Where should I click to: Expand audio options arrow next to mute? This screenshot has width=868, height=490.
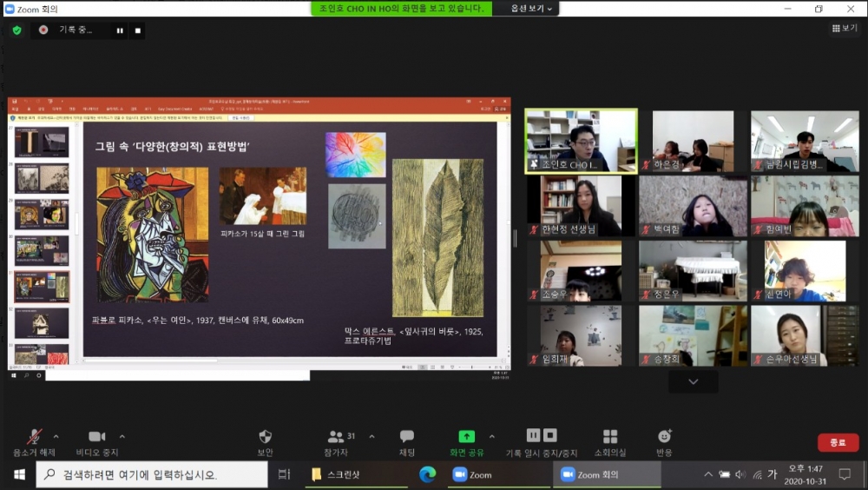[x=56, y=437]
